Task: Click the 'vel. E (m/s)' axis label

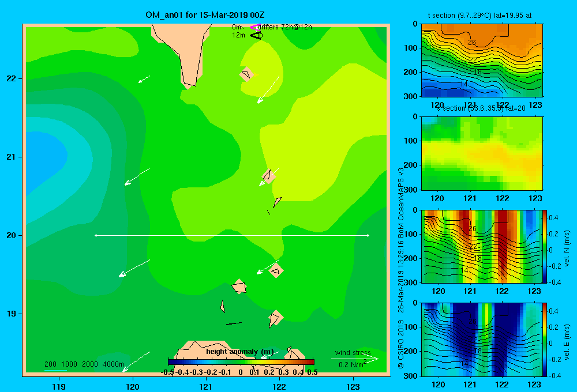Action: (x=567, y=342)
